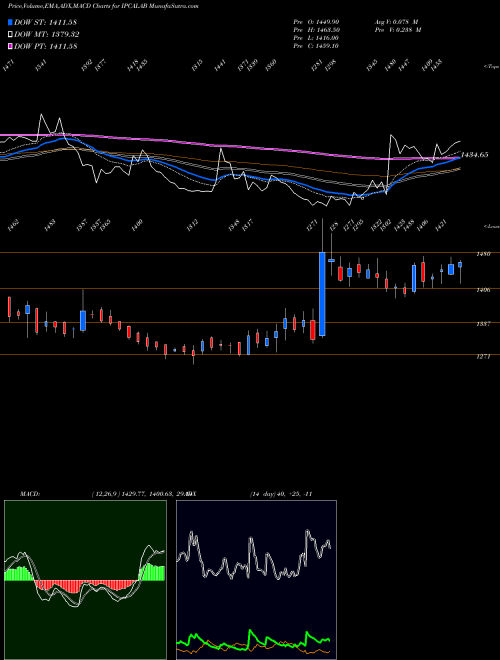Click the 1271 price level label
Image resolution: width=500 pixels, height=660 pixels.
[x=483, y=357]
